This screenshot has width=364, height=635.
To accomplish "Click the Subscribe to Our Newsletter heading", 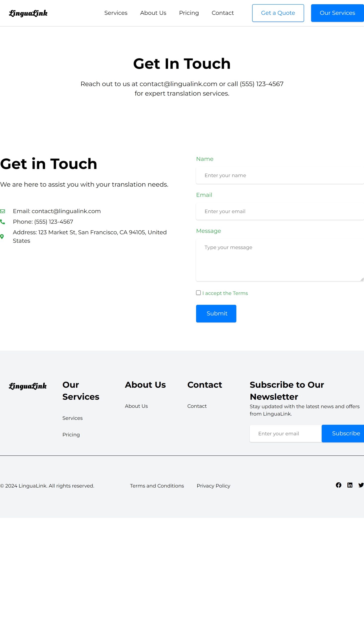I will (287, 391).
